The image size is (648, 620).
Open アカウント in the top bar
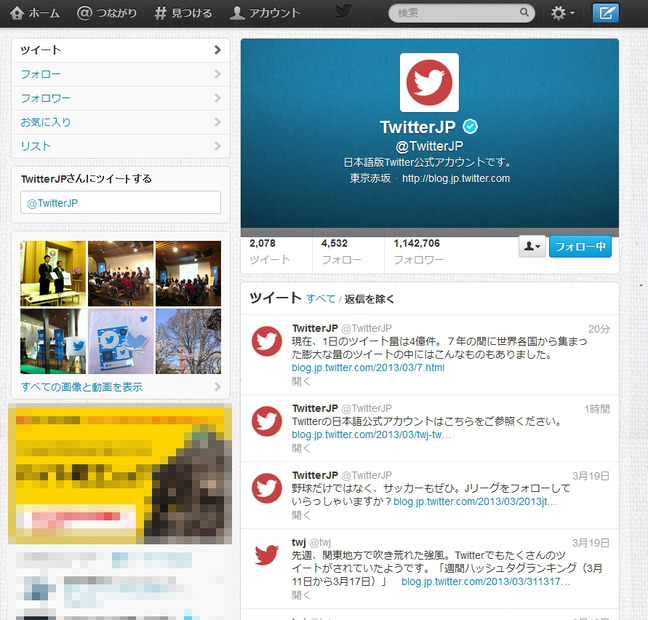(x=264, y=13)
